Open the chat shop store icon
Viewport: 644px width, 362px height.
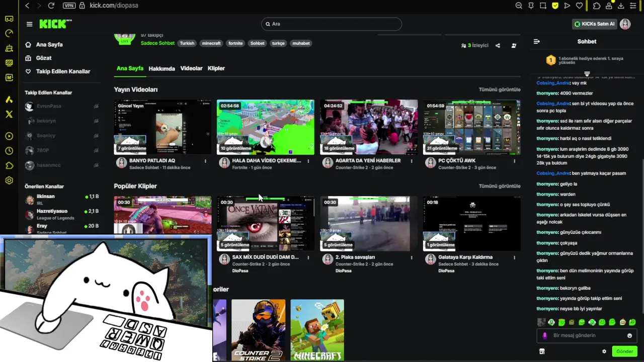pyautogui.click(x=542, y=351)
